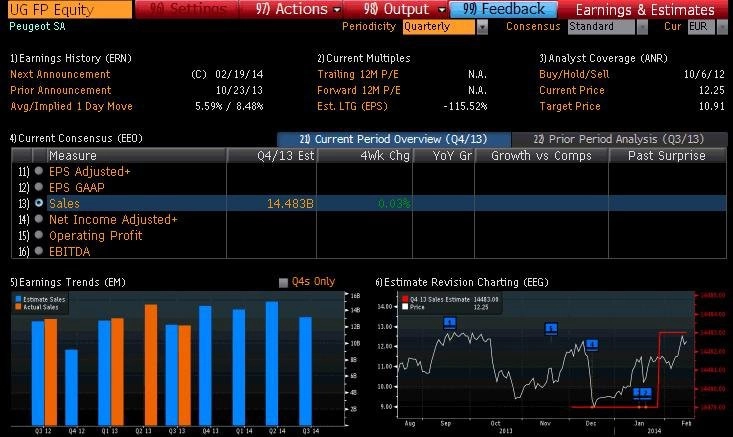Click the Forward 12M P/E label
733x437 pixels.
tap(359, 90)
